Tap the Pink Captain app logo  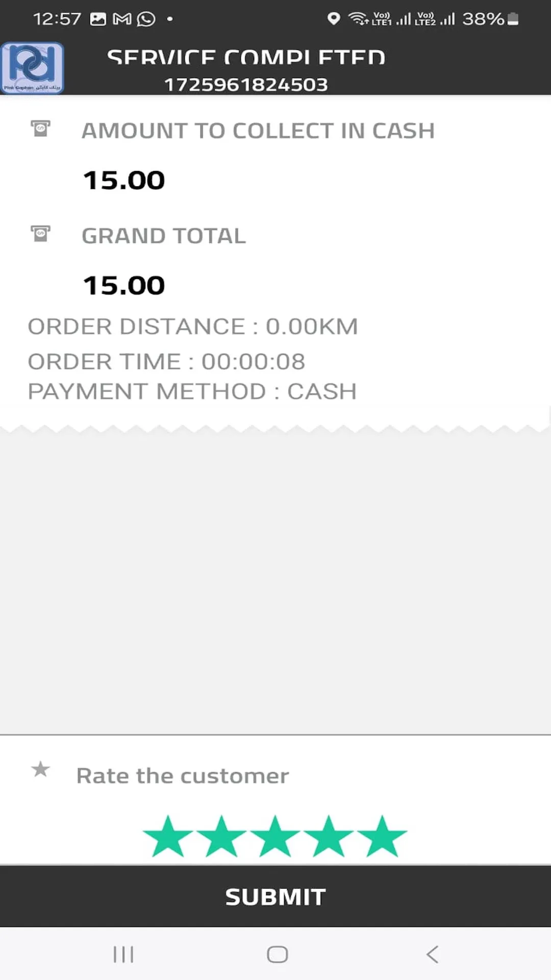pyautogui.click(x=32, y=68)
